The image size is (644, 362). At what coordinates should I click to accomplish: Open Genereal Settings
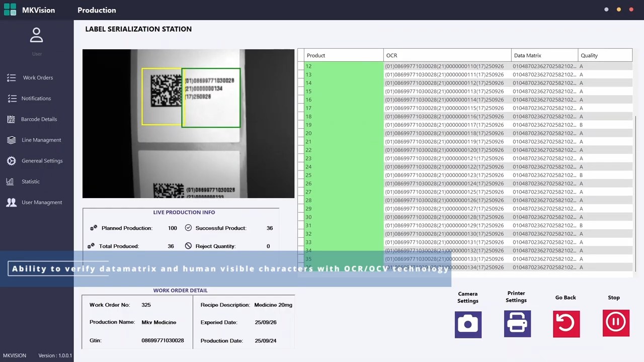tap(42, 161)
